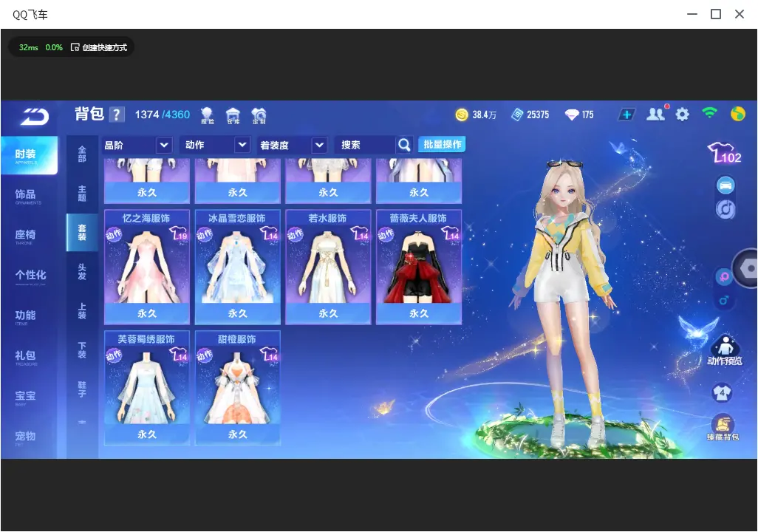The height and width of the screenshot is (532, 758).
Task: Switch to the 鞋子 sub-tab
Action: pos(82,389)
